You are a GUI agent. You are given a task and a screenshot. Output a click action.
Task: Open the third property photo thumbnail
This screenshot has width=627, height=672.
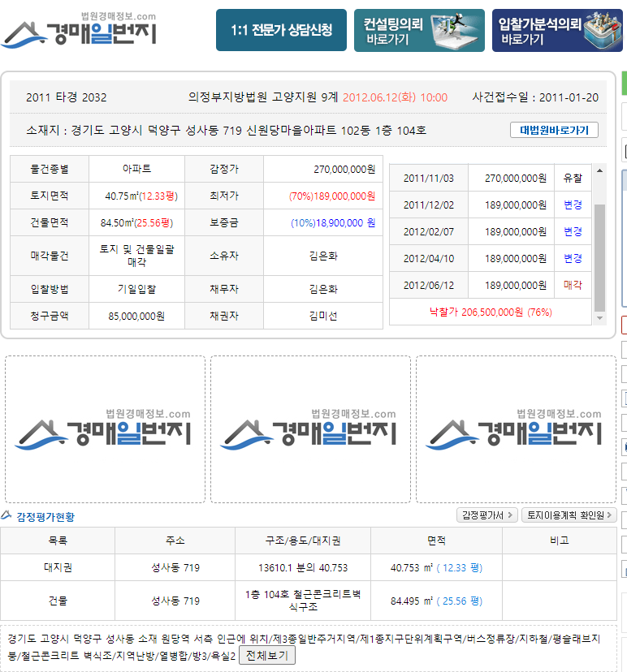516,429
